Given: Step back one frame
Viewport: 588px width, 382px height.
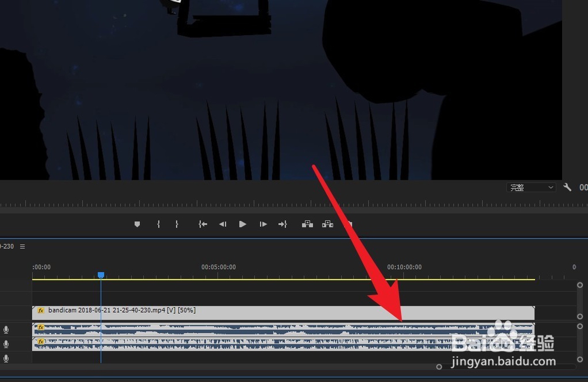Looking at the screenshot, I should (223, 224).
